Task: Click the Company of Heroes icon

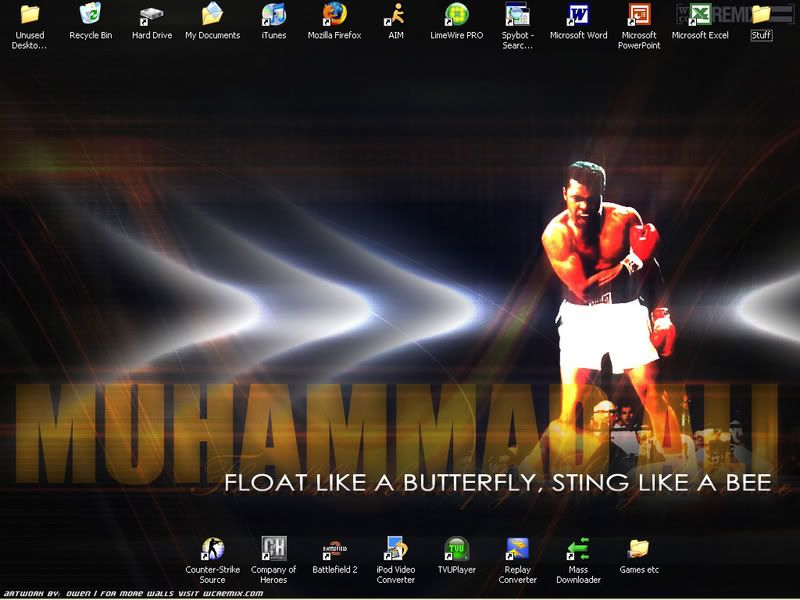Action: (273, 548)
